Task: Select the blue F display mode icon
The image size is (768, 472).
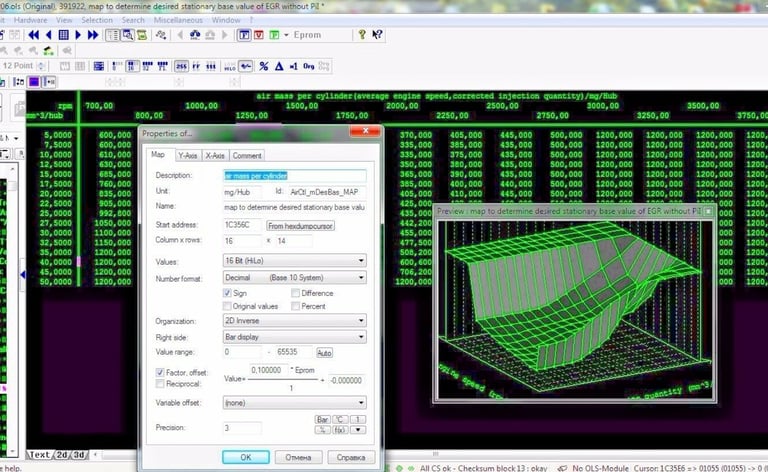Action: [244, 35]
